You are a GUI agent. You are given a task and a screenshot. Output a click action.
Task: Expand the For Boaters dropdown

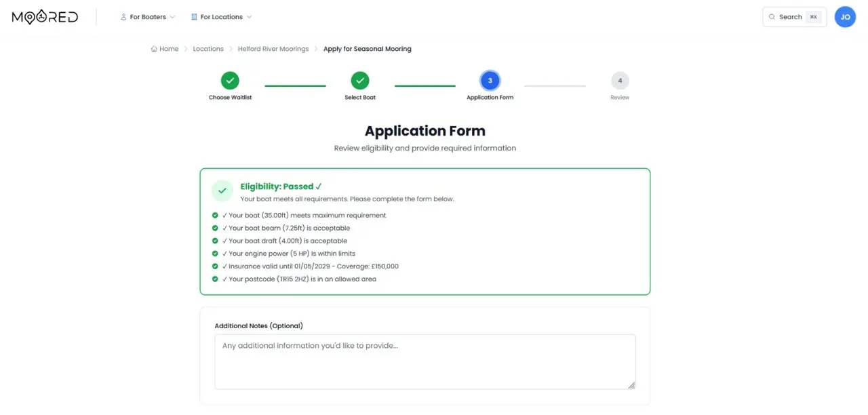(148, 16)
